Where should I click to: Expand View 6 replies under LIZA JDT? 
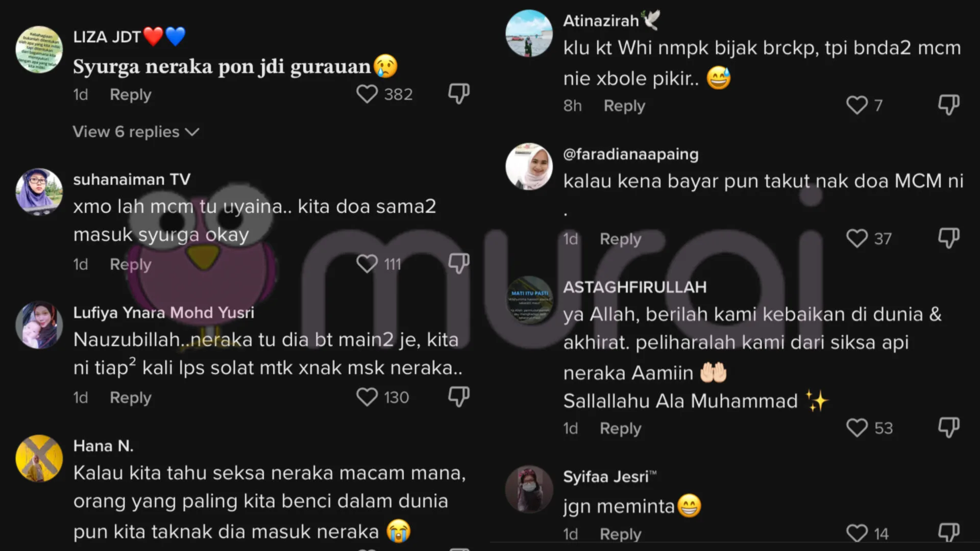136,132
